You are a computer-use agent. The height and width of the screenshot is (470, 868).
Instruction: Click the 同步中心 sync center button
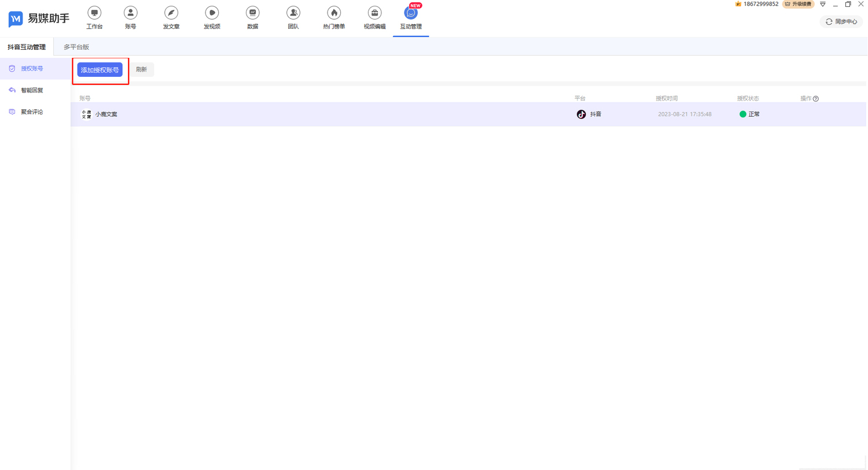click(x=841, y=21)
